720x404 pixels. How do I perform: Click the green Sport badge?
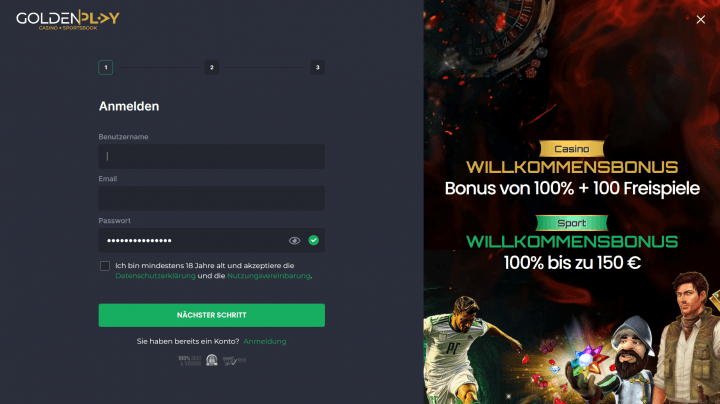(x=572, y=223)
